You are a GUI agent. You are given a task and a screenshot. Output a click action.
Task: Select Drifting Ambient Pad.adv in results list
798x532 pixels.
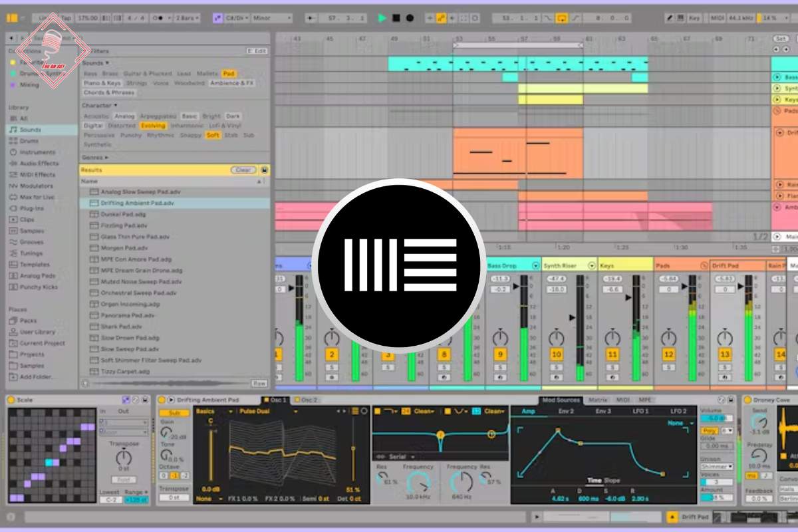[x=137, y=203]
